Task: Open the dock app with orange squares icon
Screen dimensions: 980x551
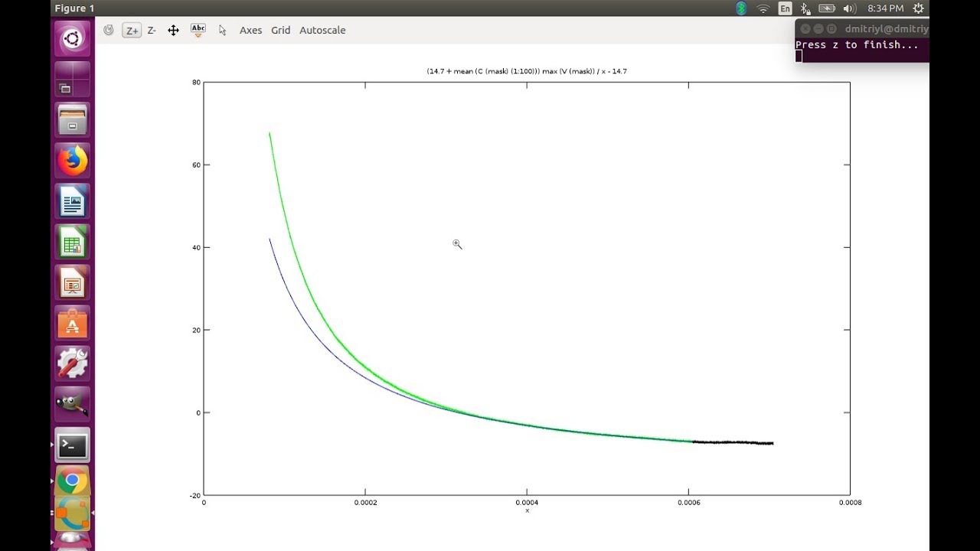Action: coord(73,514)
